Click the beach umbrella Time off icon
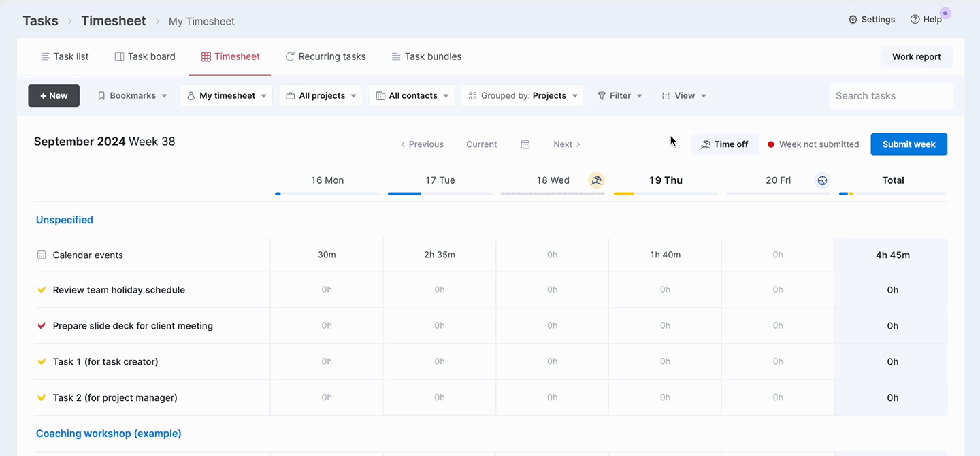Screen dimensions: 980x456 pos(706,144)
